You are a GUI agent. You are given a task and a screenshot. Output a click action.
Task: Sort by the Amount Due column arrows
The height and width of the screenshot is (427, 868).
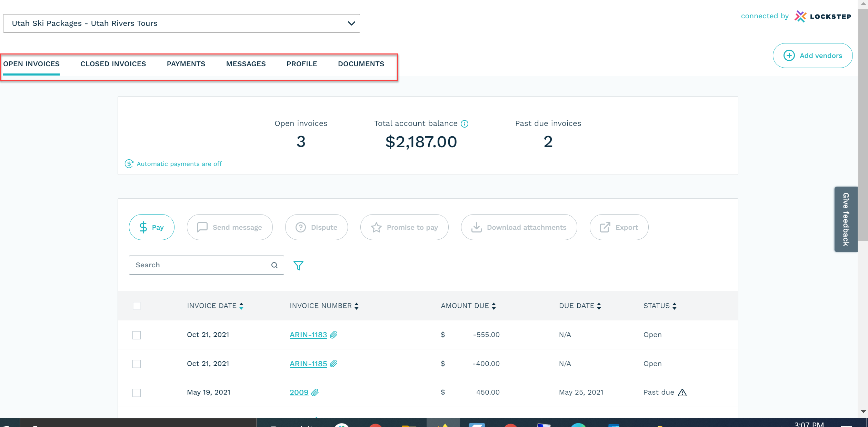pyautogui.click(x=494, y=306)
